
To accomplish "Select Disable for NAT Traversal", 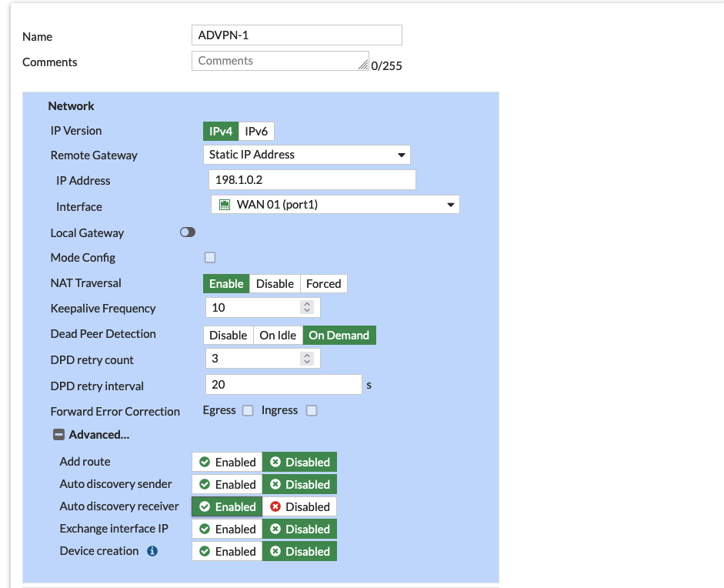I will [x=275, y=284].
